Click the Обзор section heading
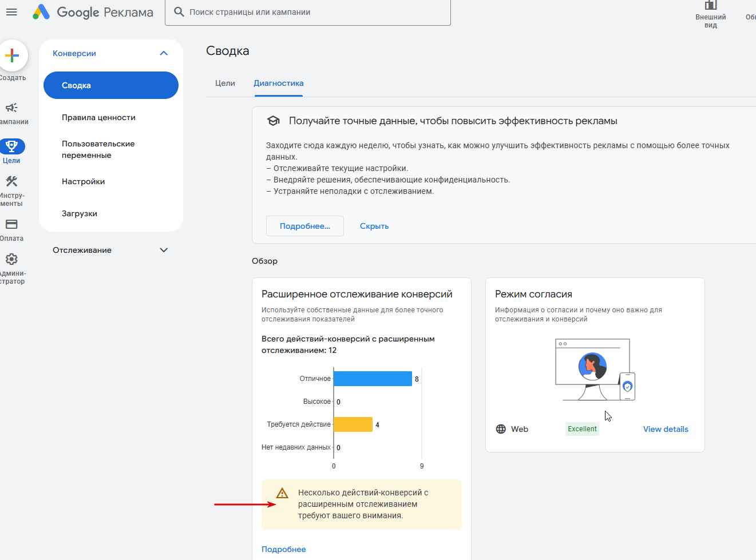Image resolution: width=756 pixels, height=560 pixels. click(x=264, y=261)
